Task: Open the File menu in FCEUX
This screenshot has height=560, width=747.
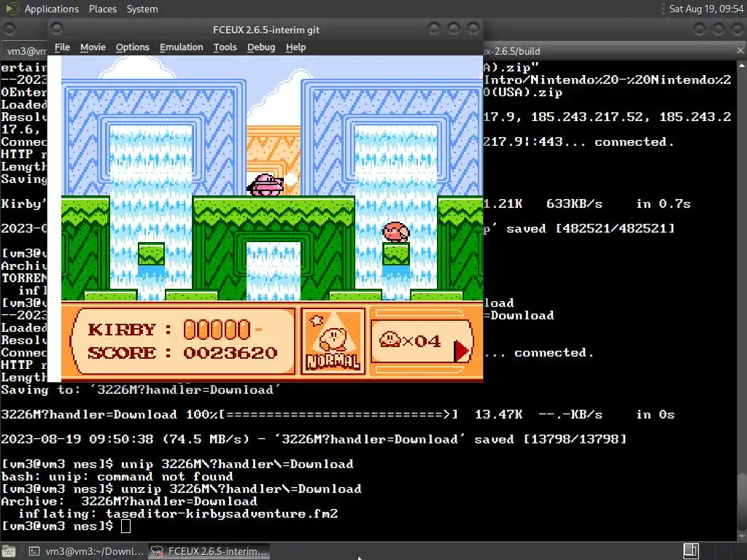Action: point(62,47)
